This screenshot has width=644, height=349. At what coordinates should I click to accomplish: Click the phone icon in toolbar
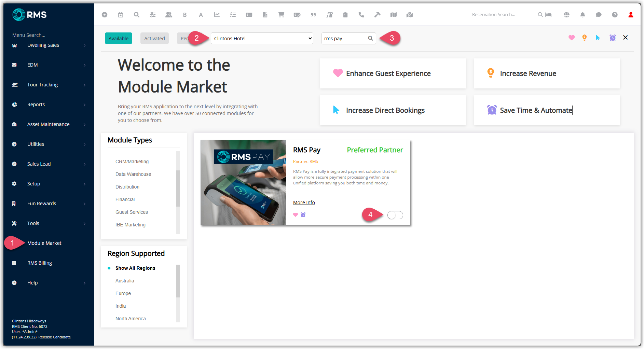[x=361, y=15]
